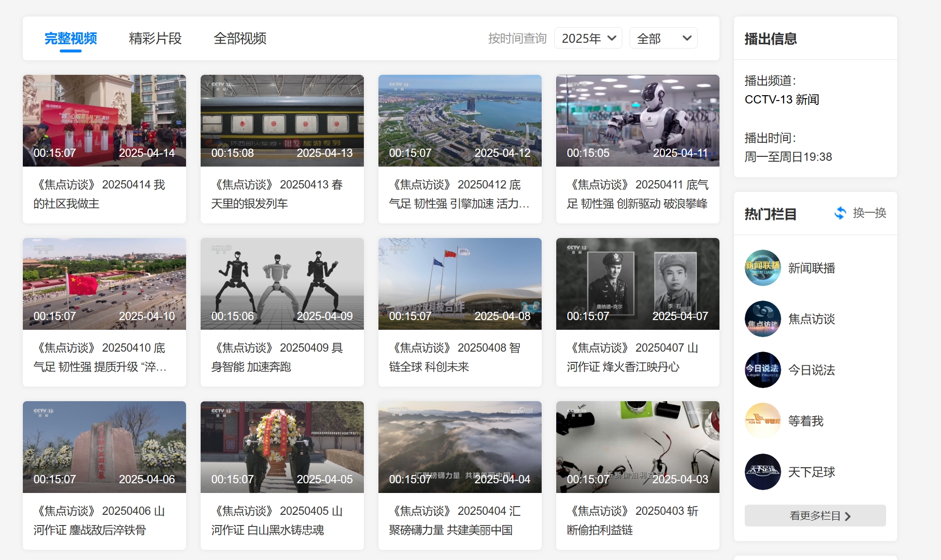The height and width of the screenshot is (560, 941).
Task: Click the 新闻联播 program logo icon
Action: coord(763,268)
